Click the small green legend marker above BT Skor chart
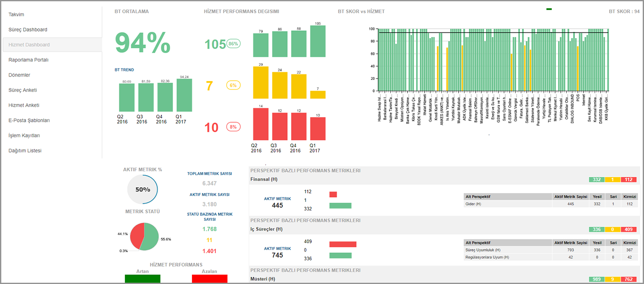Image resolution: width=644 pixels, height=284 pixels. coord(549,9)
